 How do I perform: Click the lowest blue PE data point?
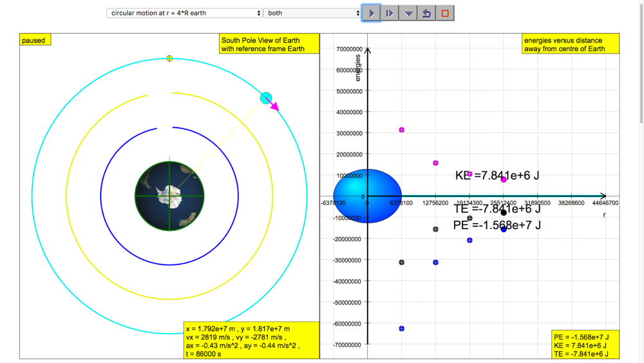pyautogui.click(x=402, y=329)
